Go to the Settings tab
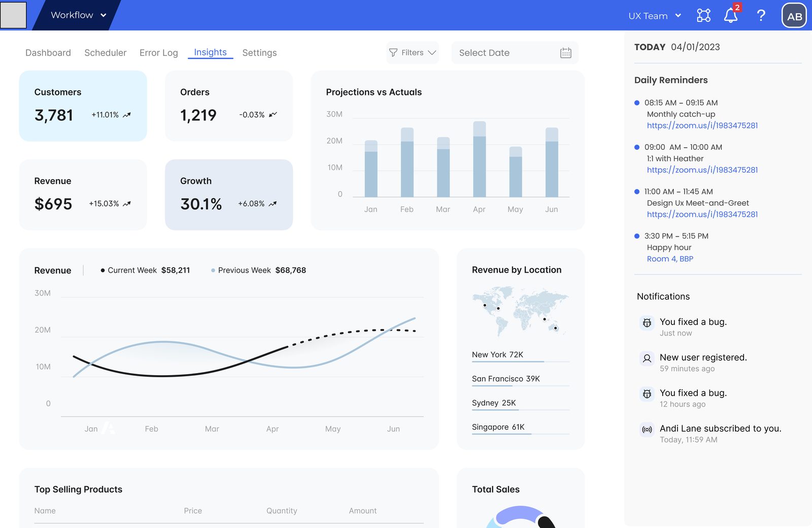 coord(259,53)
